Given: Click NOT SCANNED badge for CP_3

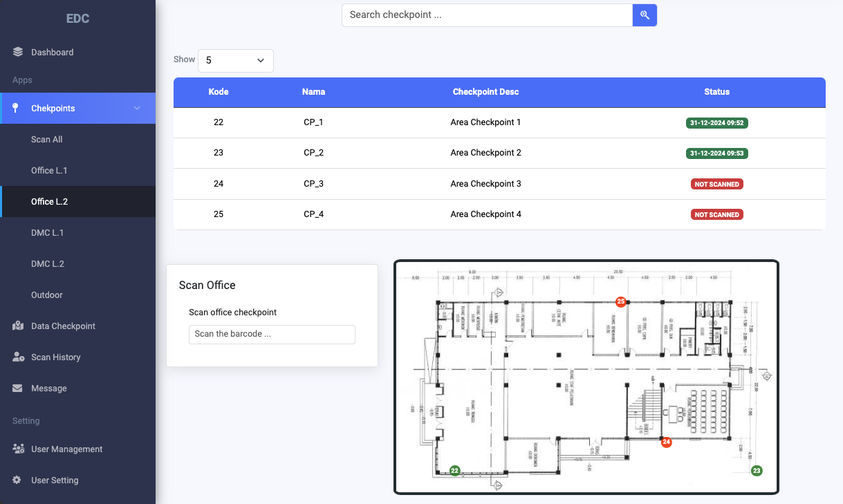Looking at the screenshot, I should (x=716, y=184).
